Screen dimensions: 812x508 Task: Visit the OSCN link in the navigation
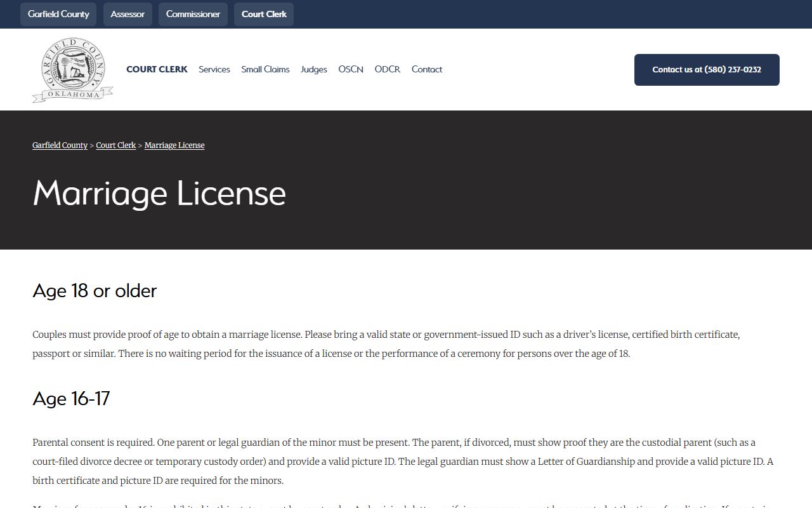pos(350,69)
